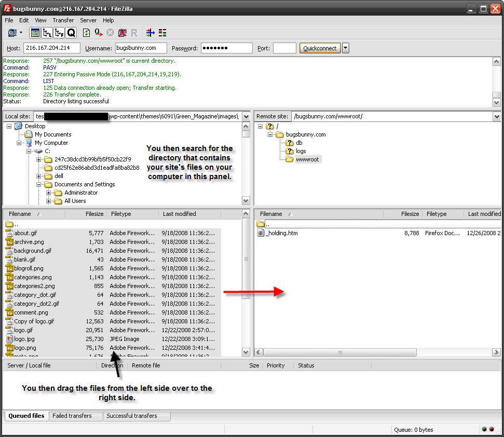Expand the 247c38dcd3b99bfb5f50cb22f9 folder

click(39, 159)
